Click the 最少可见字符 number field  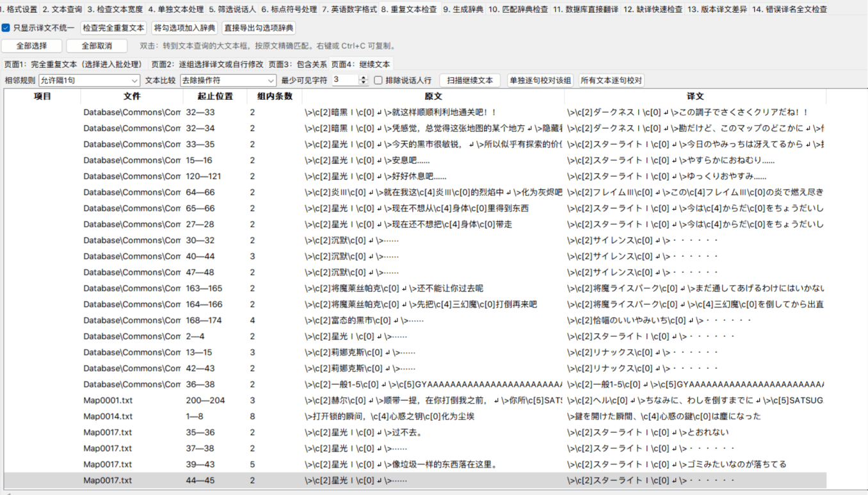click(345, 80)
